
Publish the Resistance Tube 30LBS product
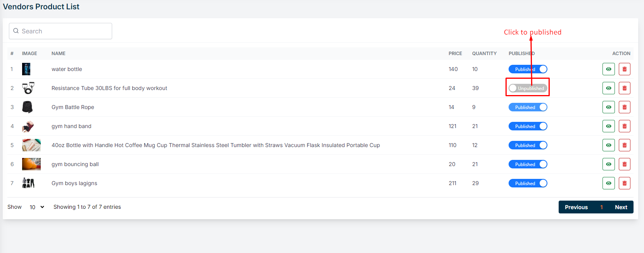[528, 88]
